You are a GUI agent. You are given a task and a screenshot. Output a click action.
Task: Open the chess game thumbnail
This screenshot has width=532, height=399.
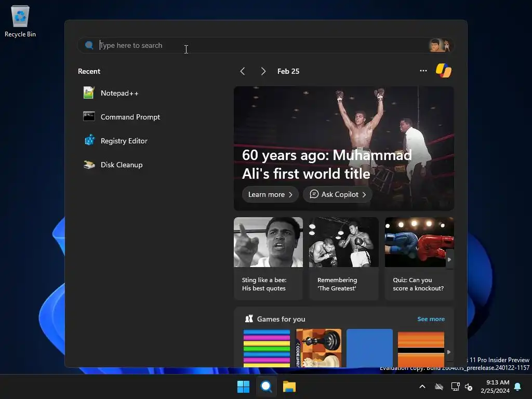pyautogui.click(x=318, y=348)
